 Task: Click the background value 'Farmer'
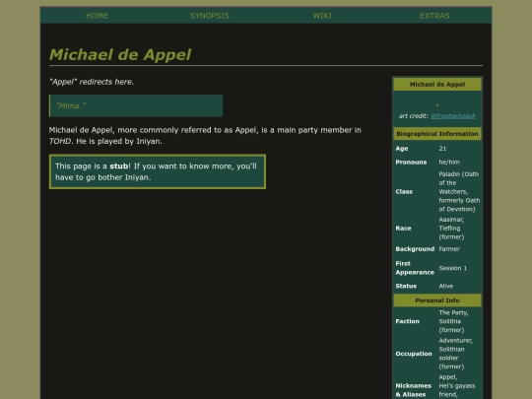click(449, 249)
